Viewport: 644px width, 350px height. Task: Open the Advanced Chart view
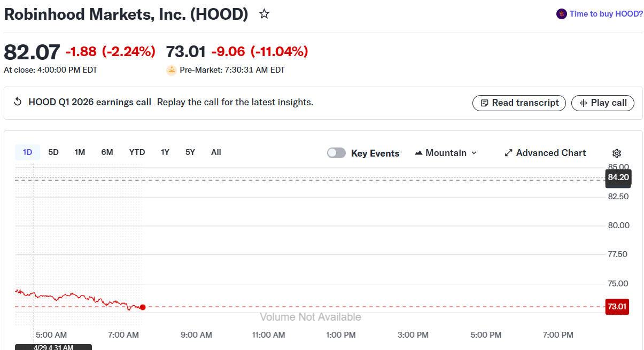pyautogui.click(x=545, y=153)
